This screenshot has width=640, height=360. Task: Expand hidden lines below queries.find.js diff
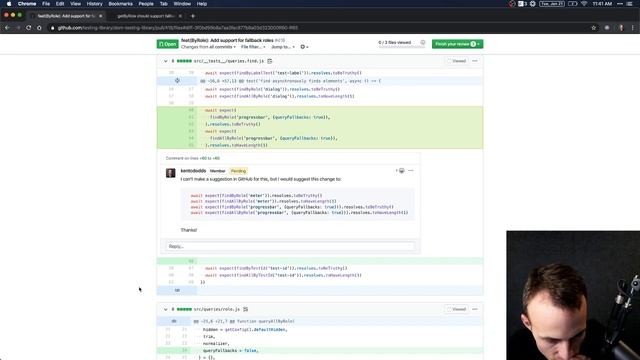pyautogui.click(x=177, y=290)
